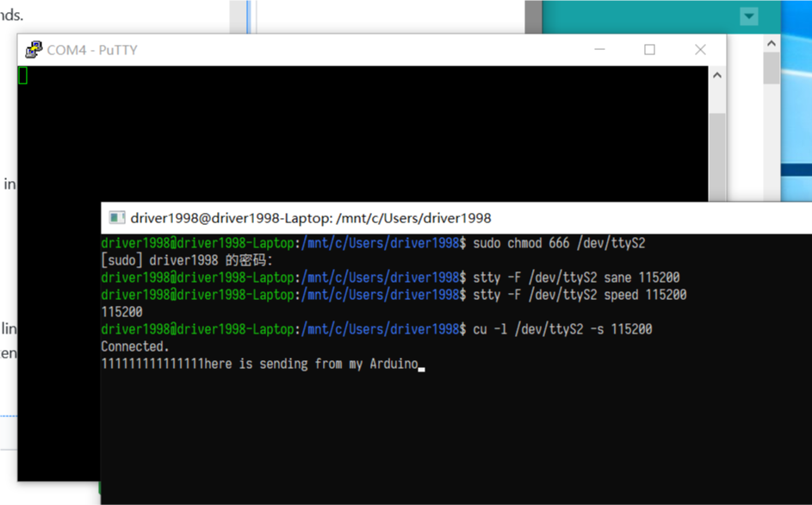Click the PuTTY scrollbar up arrow
This screenshot has height=505, width=812.
pyautogui.click(x=717, y=76)
